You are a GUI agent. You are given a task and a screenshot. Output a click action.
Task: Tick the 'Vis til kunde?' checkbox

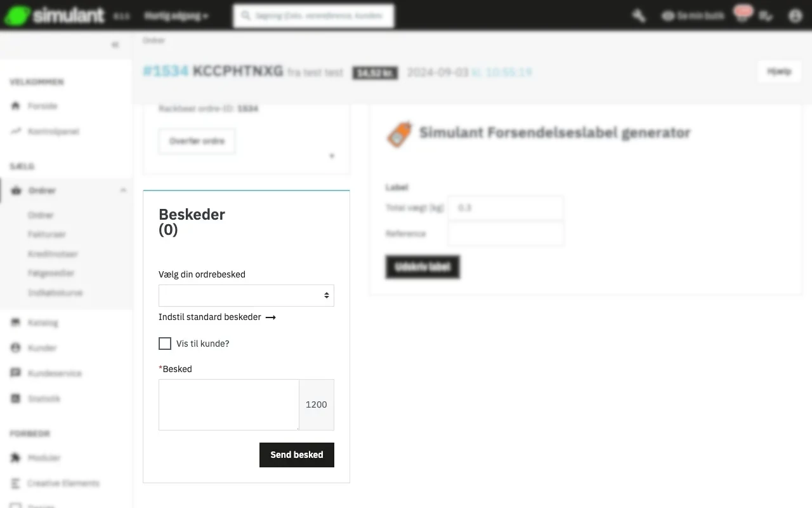tap(165, 344)
